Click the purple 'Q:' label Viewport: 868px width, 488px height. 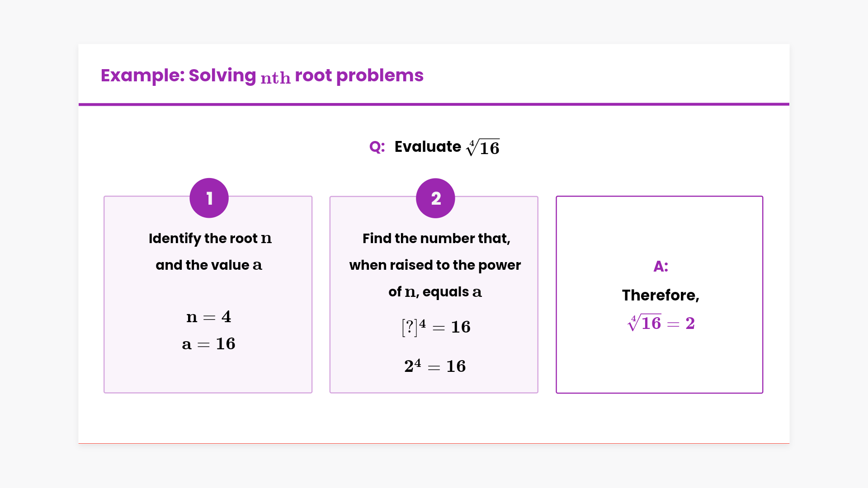tap(377, 147)
